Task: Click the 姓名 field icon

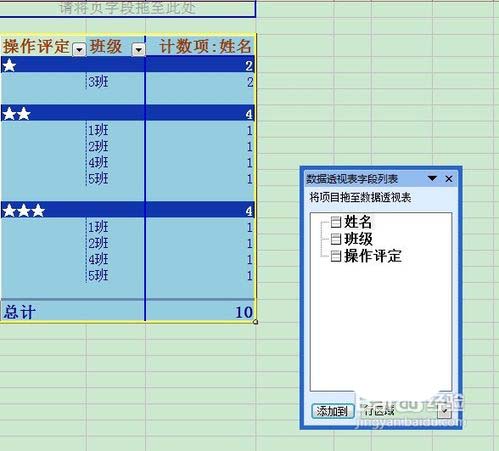Action: 336,222
